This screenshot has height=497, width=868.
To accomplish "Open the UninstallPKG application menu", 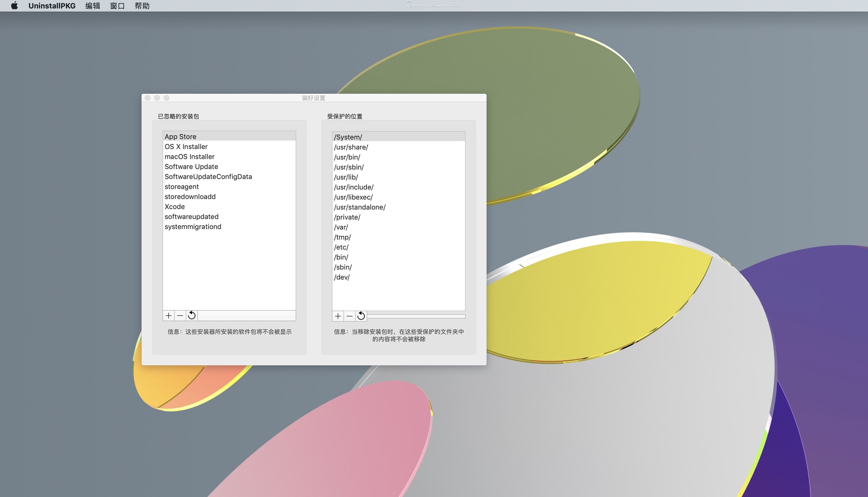I will click(x=52, y=6).
